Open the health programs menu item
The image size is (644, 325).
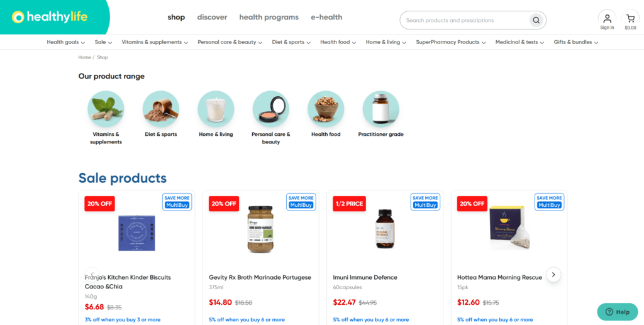pyautogui.click(x=269, y=17)
